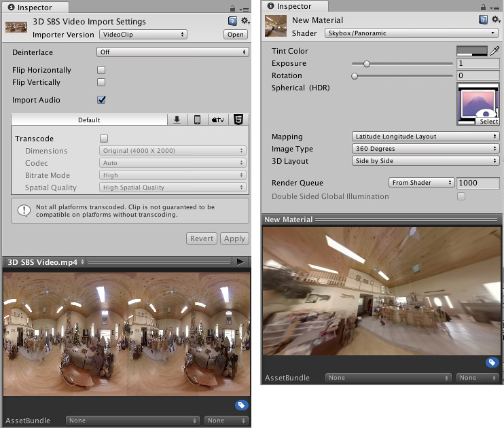
Task: Open the Shader Skybox/Panoramic dropdown
Action: [410, 33]
